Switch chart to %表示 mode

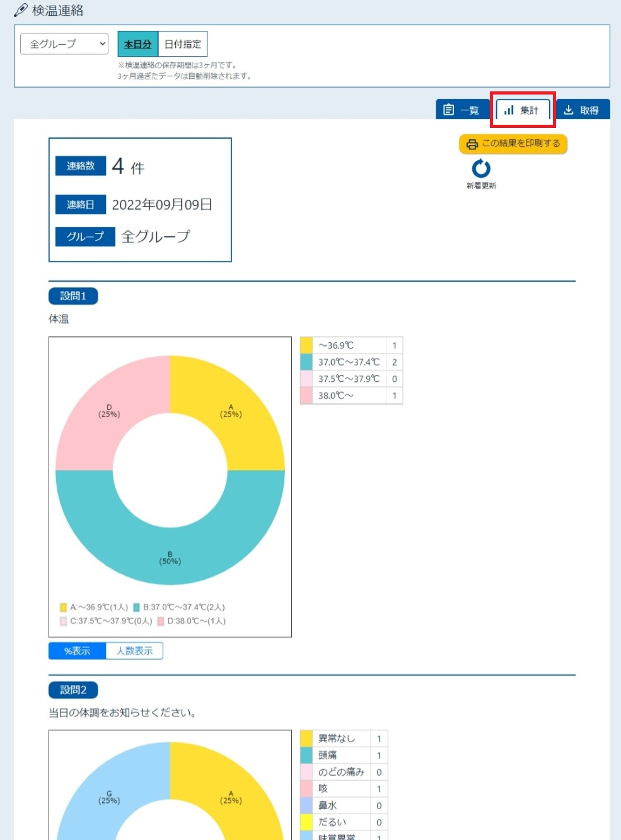tap(77, 651)
